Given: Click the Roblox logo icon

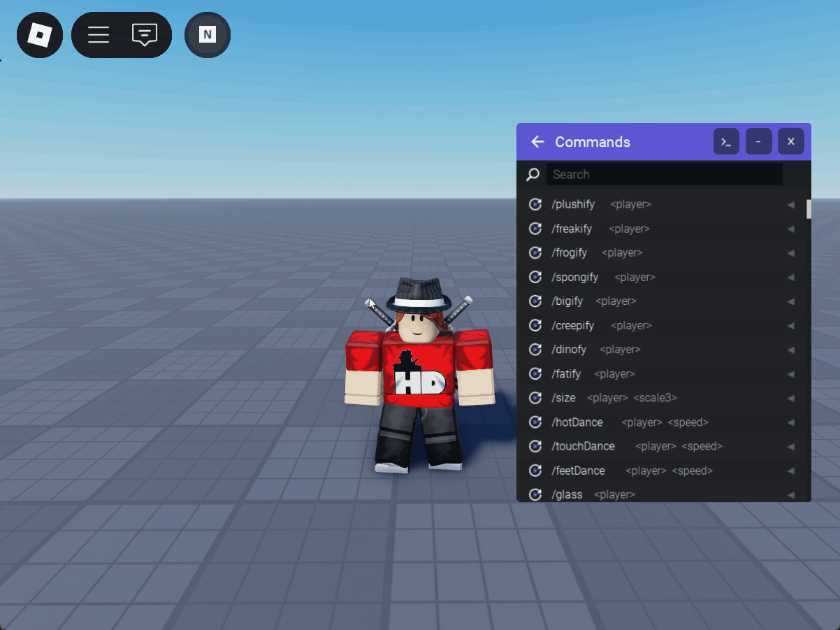Looking at the screenshot, I should (40, 35).
